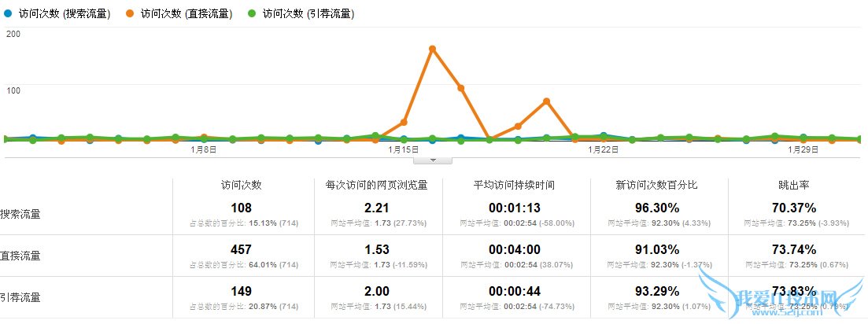
Task: Click the 20.87% (714) share of total text
Action: click(x=272, y=307)
